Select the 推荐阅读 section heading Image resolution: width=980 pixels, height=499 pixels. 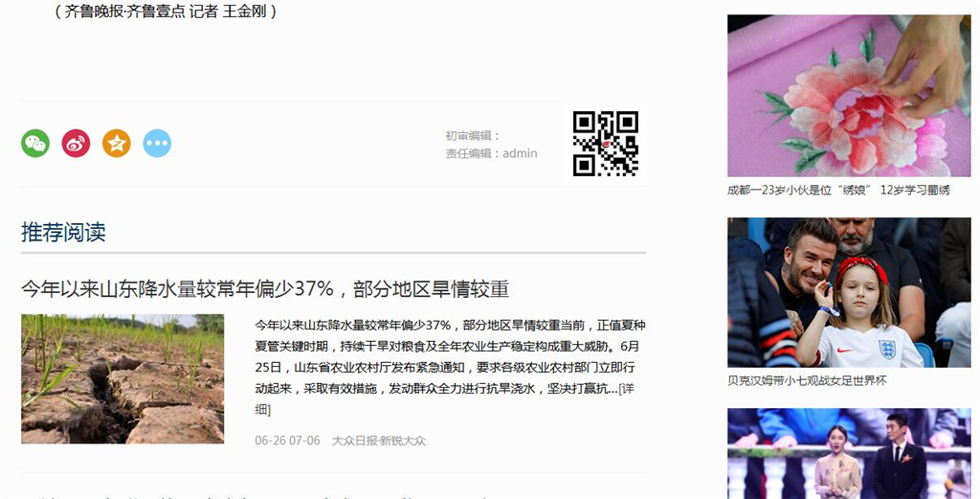[x=63, y=232]
